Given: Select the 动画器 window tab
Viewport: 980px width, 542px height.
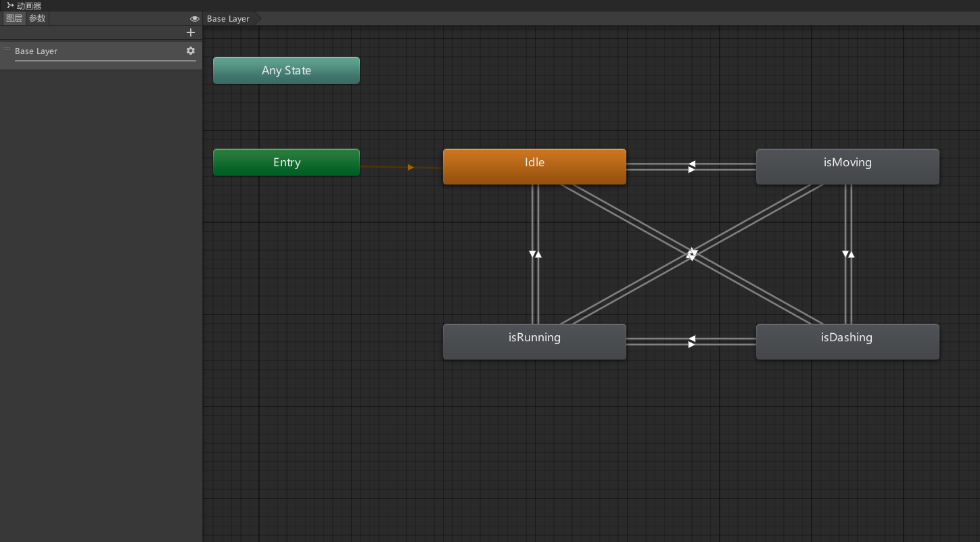Looking at the screenshot, I should (24, 5).
